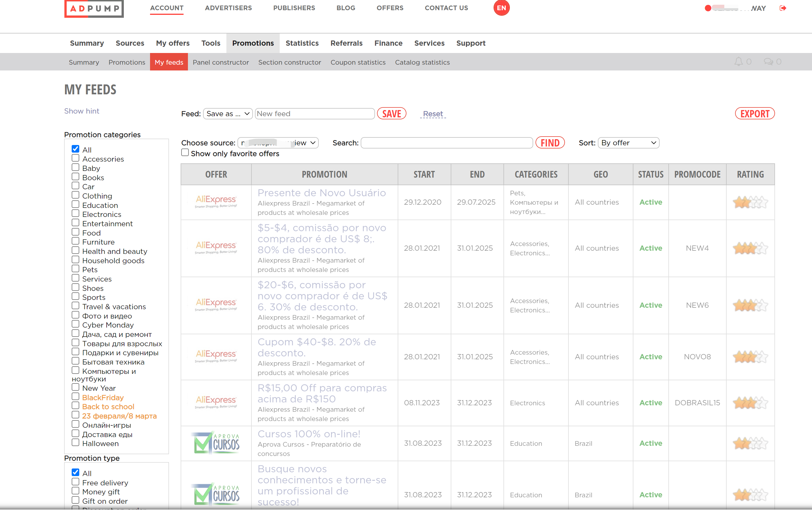Open the messages chat bubble icon
Screen dimensions: 812x511
[x=768, y=62]
